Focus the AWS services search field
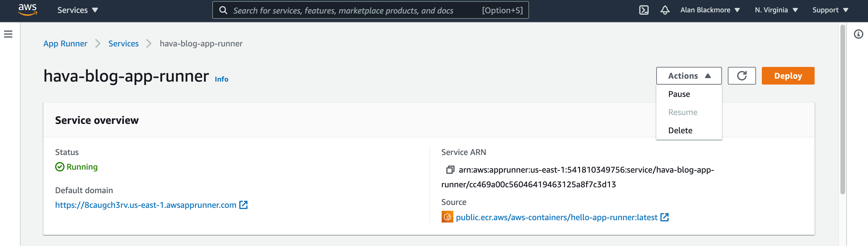This screenshot has width=868, height=246. 370,10
